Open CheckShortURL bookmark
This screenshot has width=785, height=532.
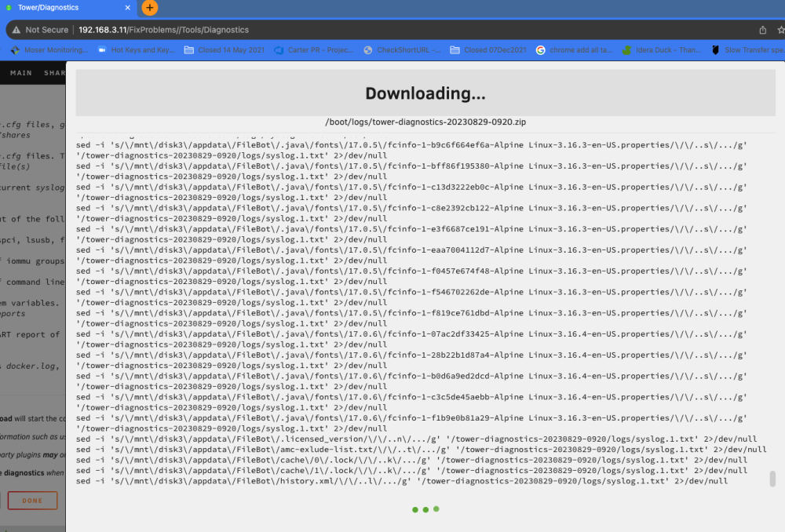tap(402, 50)
